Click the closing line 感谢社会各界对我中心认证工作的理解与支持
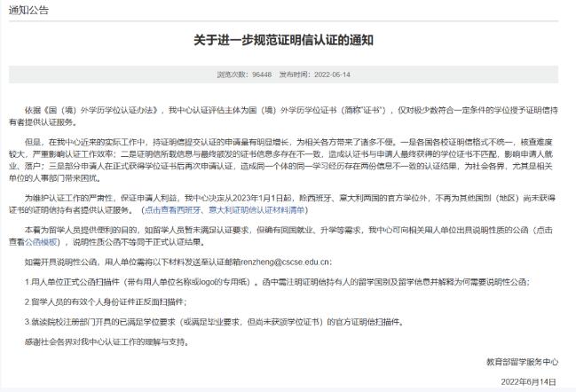The height and width of the screenshot is (392, 576). [x=107, y=342]
